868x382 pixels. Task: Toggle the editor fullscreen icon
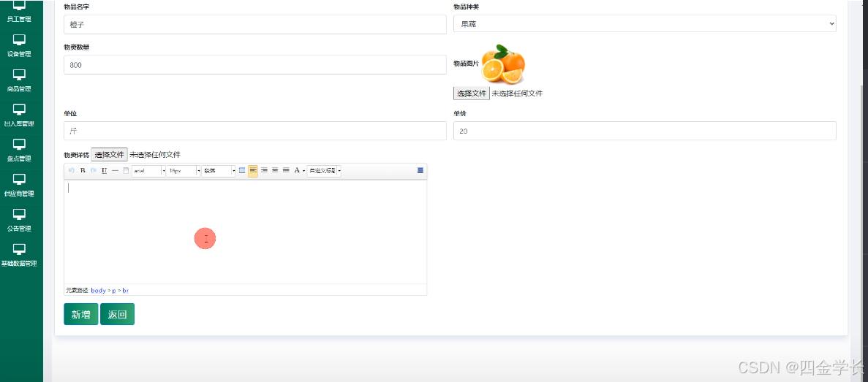pyautogui.click(x=420, y=170)
